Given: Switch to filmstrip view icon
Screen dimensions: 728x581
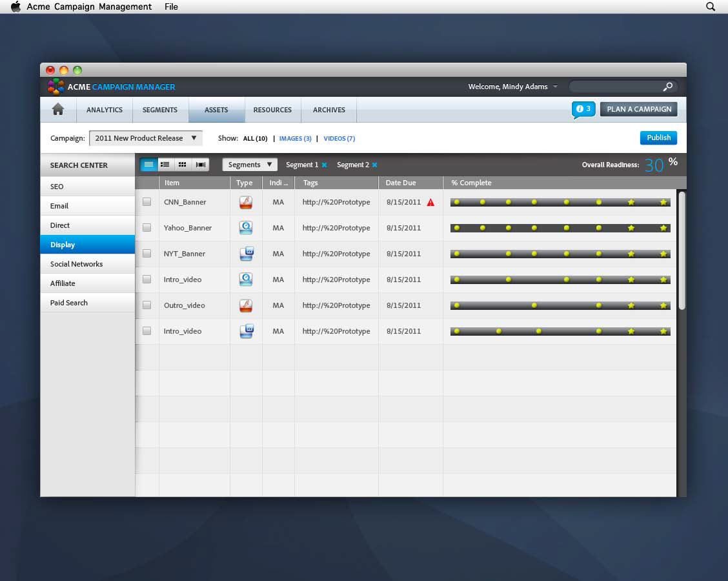Looking at the screenshot, I should coord(201,165).
